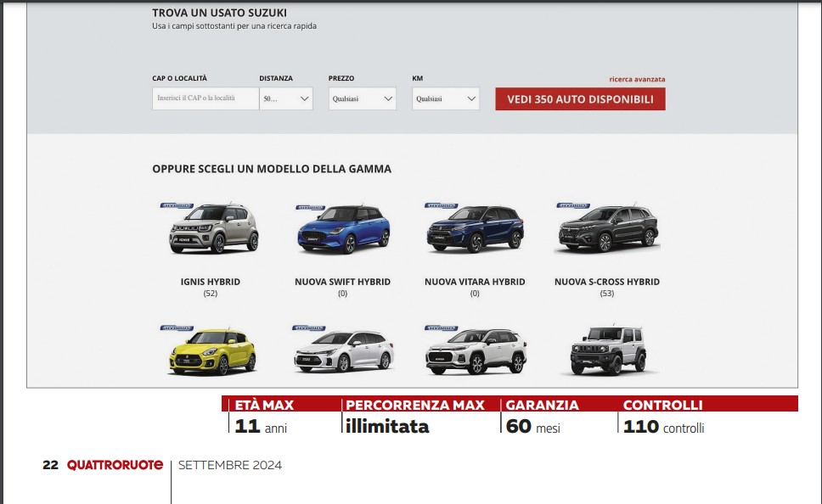Click the SETTEMBRE 2024 issue date
822x504 pixels.
click(230, 465)
